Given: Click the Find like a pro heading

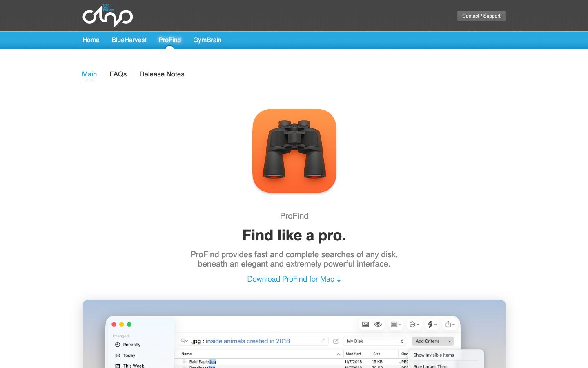Looking at the screenshot, I should click(294, 236).
